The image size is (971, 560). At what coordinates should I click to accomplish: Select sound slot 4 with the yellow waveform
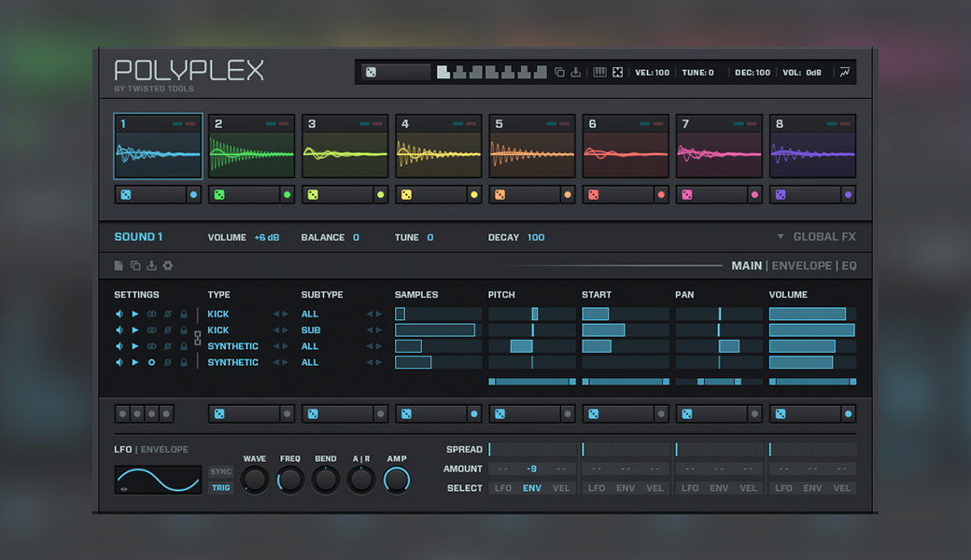coord(439,147)
